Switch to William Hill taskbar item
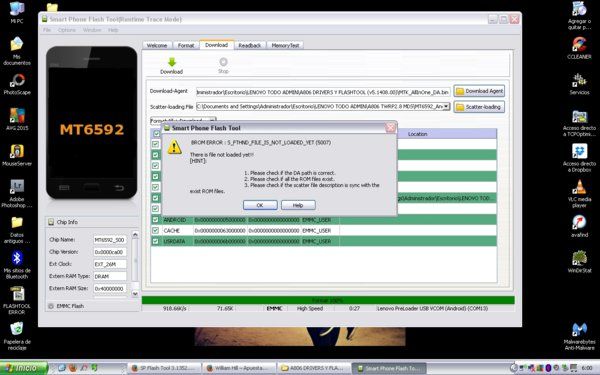The width and height of the screenshot is (600, 375). 240,368
